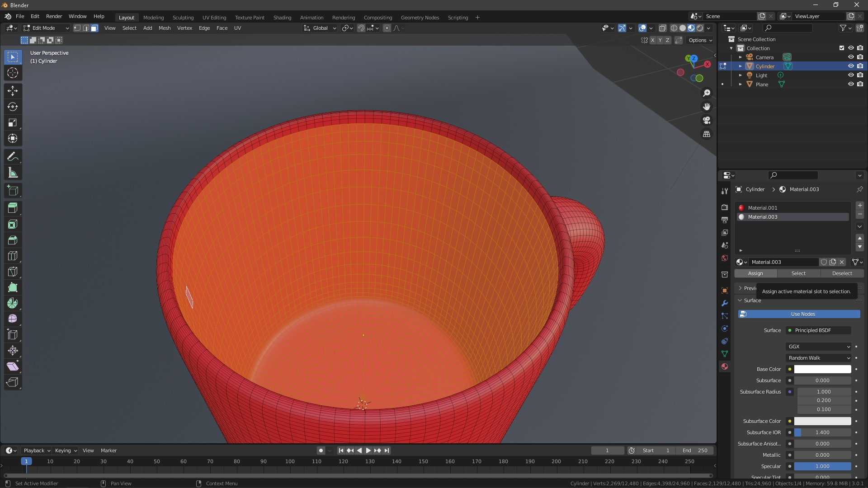Click the Assign material button
868x488 pixels.
tap(755, 273)
